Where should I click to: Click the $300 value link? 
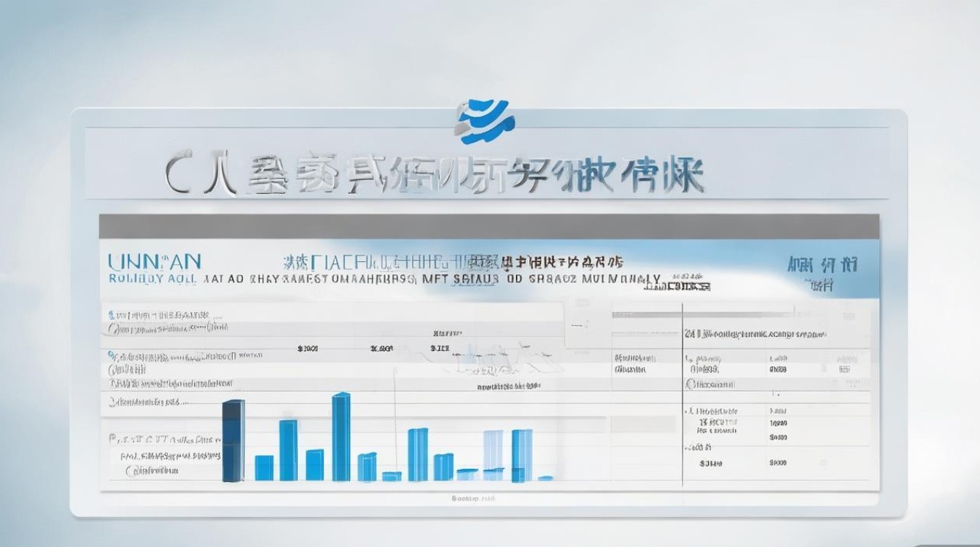click(x=306, y=348)
